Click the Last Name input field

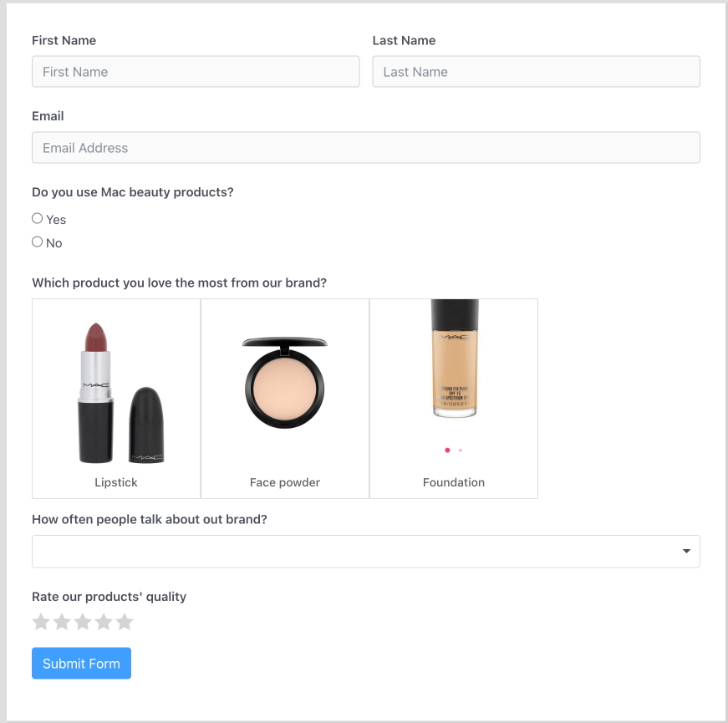point(536,72)
